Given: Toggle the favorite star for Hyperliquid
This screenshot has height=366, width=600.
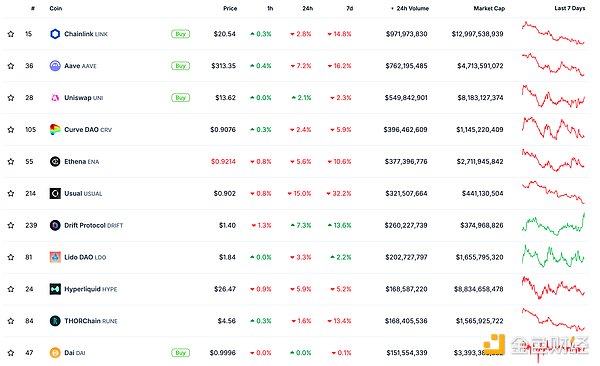Looking at the screenshot, I should 11,289.
